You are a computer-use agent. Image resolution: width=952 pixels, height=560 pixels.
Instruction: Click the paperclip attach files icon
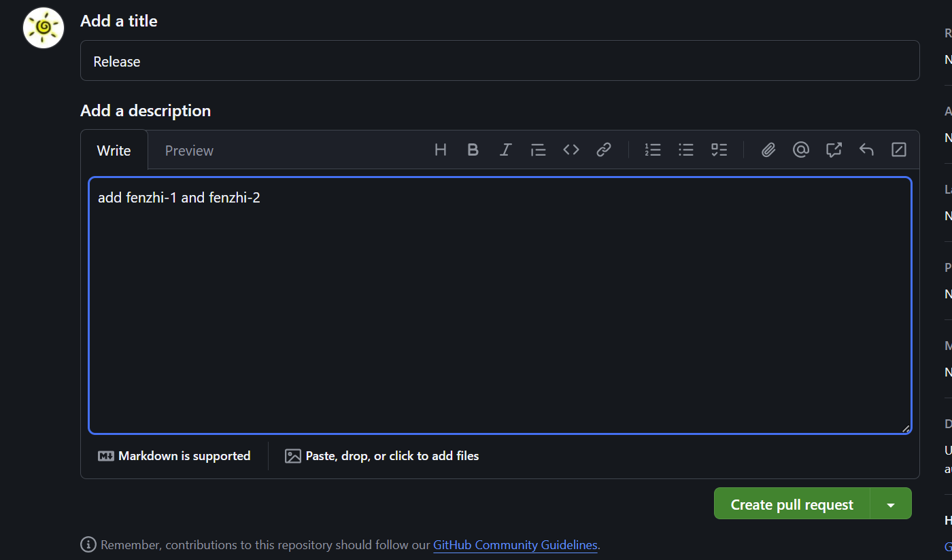pos(768,150)
